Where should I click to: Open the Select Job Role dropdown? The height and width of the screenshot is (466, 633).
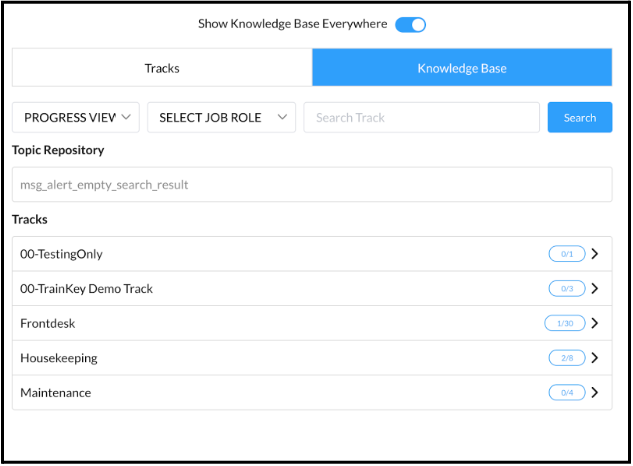point(221,117)
